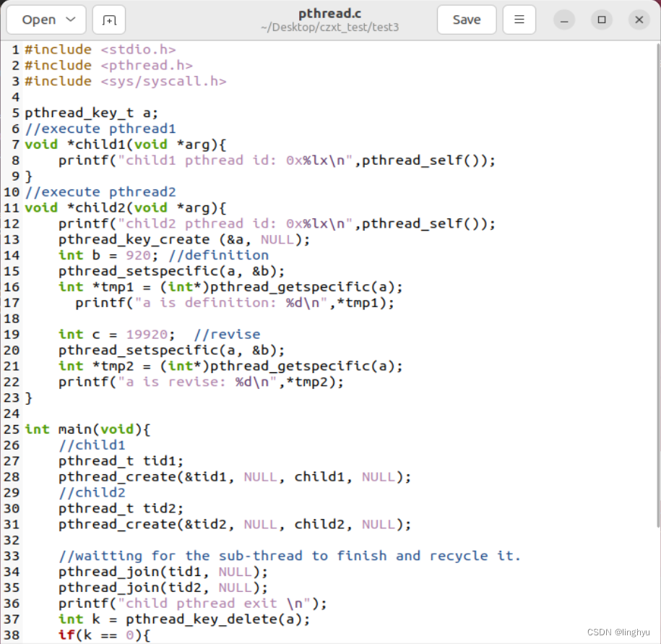This screenshot has width=661, height=644.
Task: Click the child1 printf statement on line 8
Action: point(277,160)
